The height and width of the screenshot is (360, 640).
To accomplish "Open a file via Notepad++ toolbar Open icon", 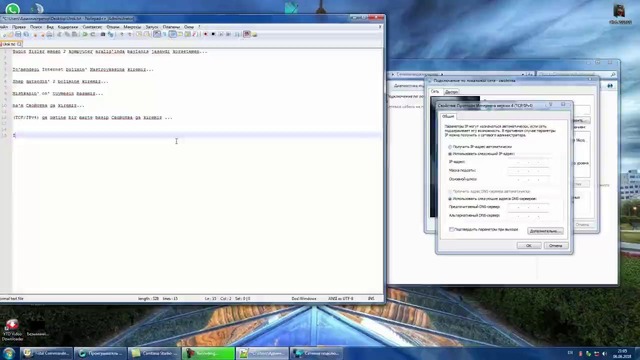I will point(10,34).
